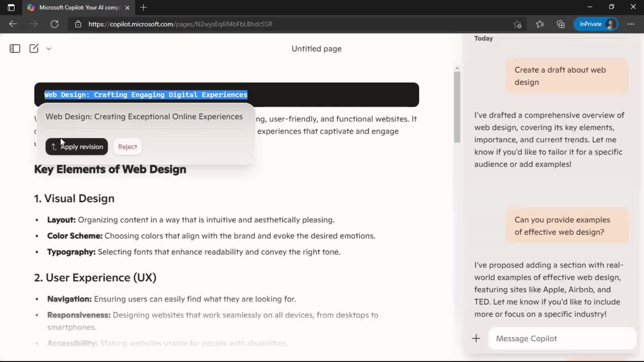The image size is (644, 362).
Task: Click suggested title 'Creating Exceptional Online Experiences'
Action: click(144, 117)
